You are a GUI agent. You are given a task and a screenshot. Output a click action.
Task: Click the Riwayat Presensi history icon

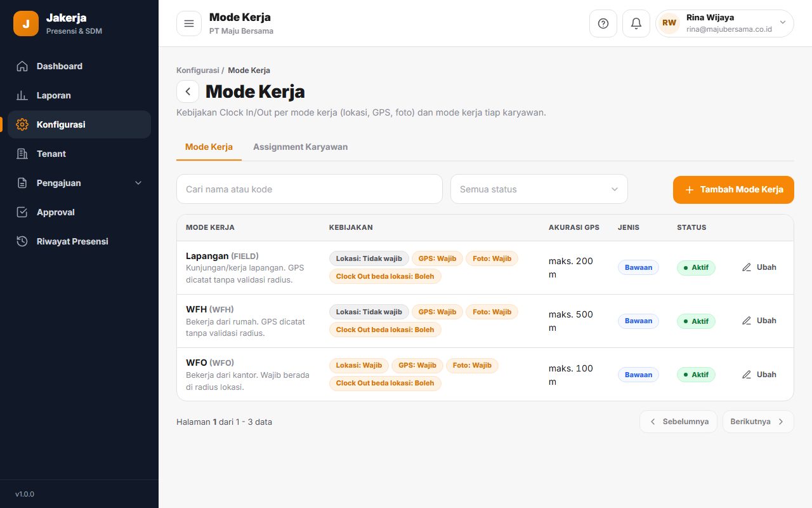coord(22,241)
